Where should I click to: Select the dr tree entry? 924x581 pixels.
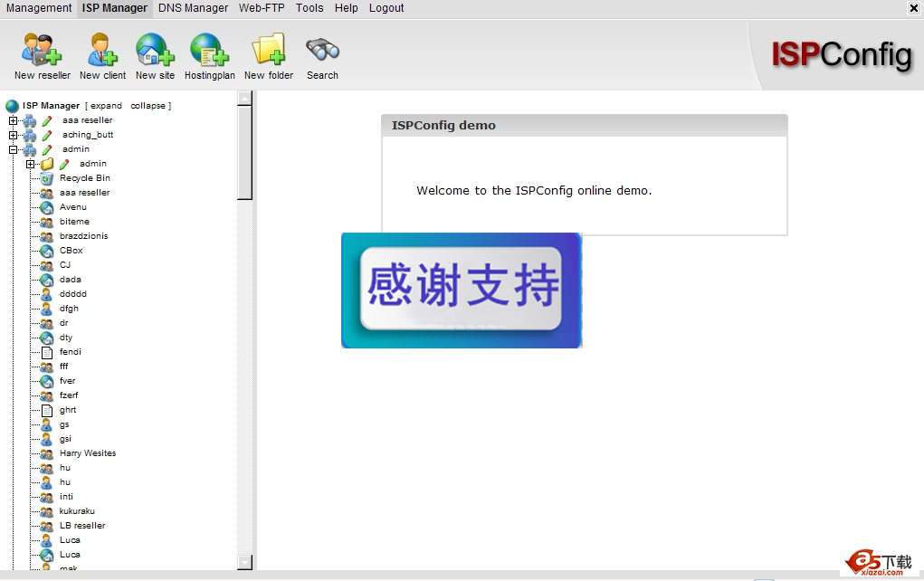pos(63,323)
